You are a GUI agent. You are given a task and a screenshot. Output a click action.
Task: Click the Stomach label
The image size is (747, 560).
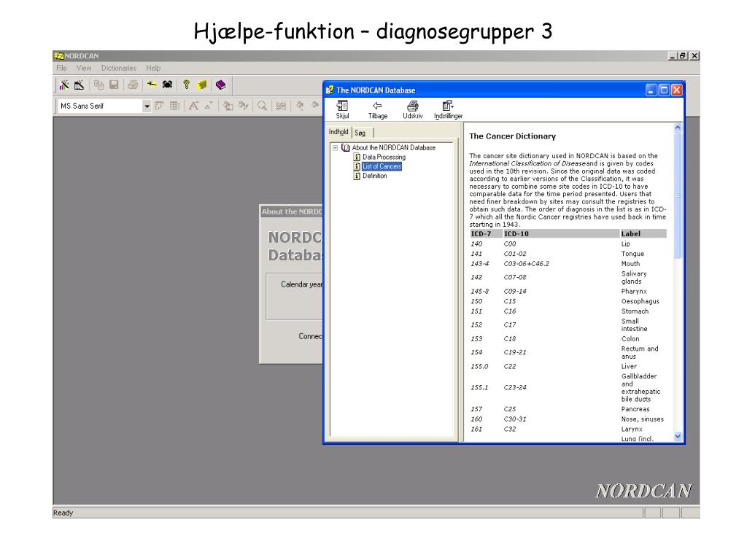(x=635, y=311)
